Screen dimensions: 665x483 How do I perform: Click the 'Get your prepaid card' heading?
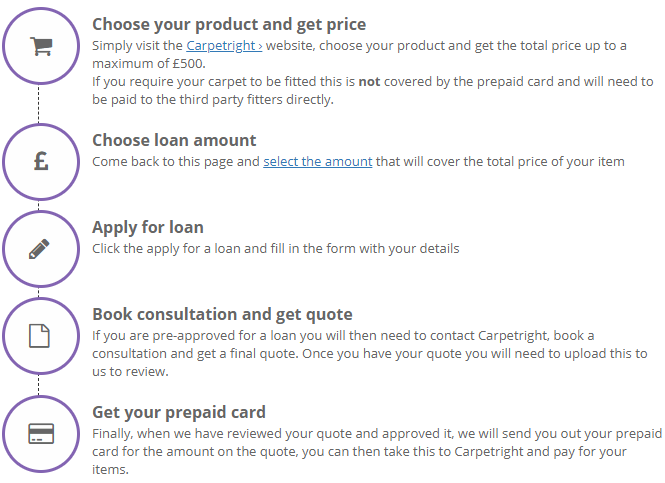(x=179, y=412)
